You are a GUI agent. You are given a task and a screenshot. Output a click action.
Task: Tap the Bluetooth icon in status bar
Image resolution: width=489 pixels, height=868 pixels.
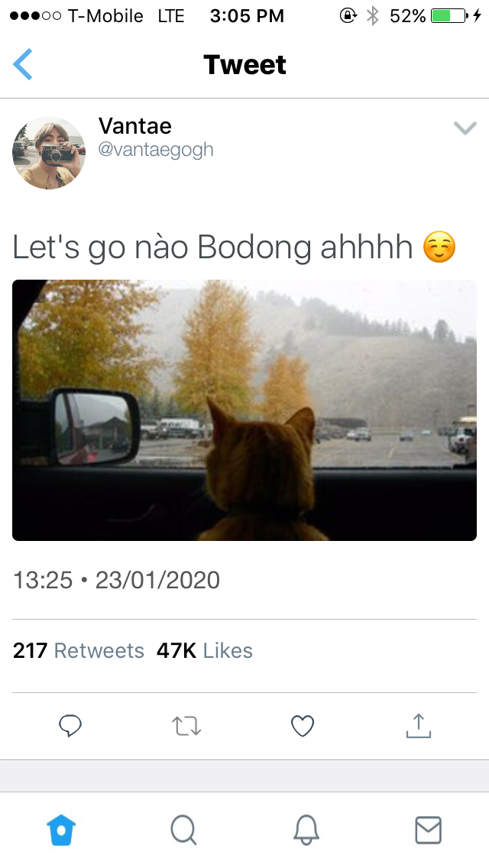pyautogui.click(x=373, y=16)
